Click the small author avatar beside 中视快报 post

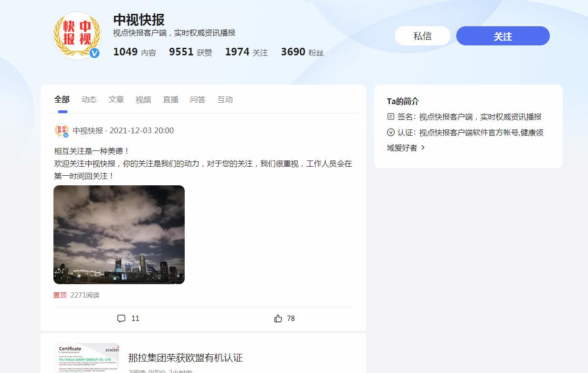tap(61, 130)
